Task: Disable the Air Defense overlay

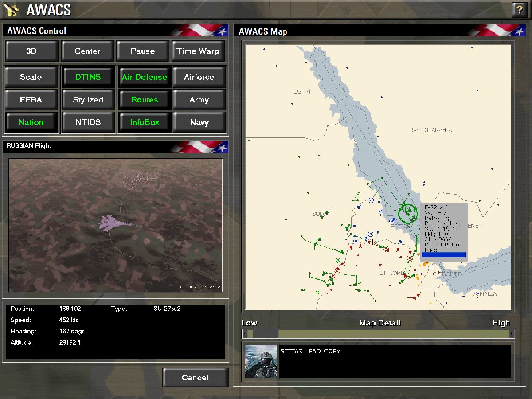Action: [x=144, y=77]
